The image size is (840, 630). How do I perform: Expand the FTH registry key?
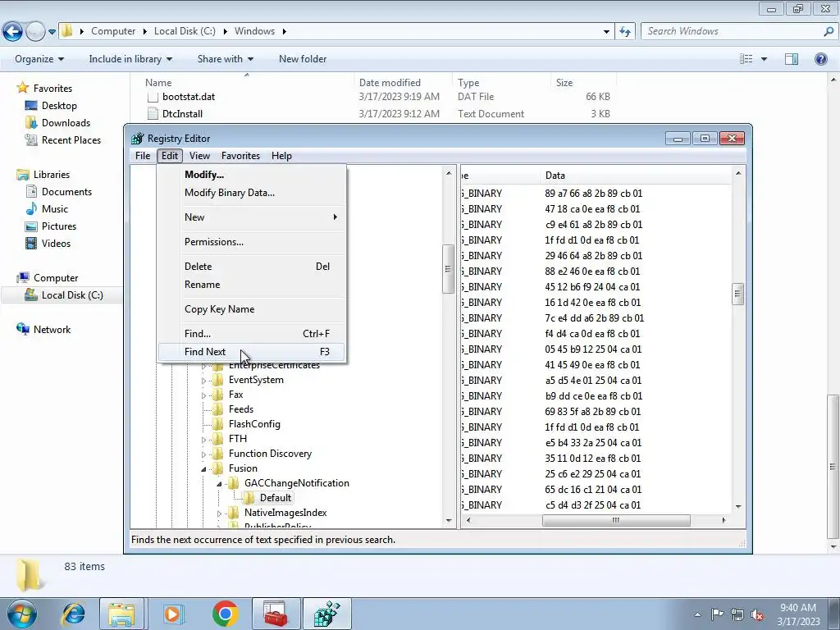pyautogui.click(x=203, y=440)
